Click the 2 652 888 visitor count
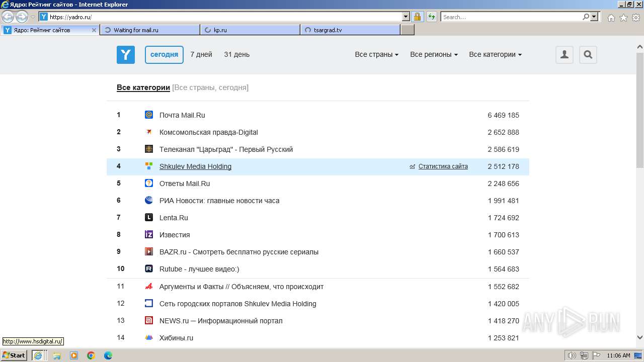Image resolution: width=644 pixels, height=362 pixels. (503, 132)
